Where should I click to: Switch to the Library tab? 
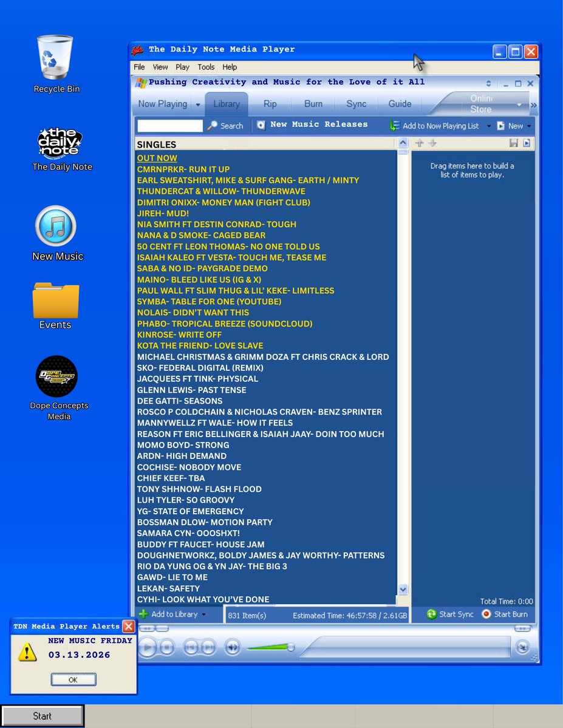[227, 104]
